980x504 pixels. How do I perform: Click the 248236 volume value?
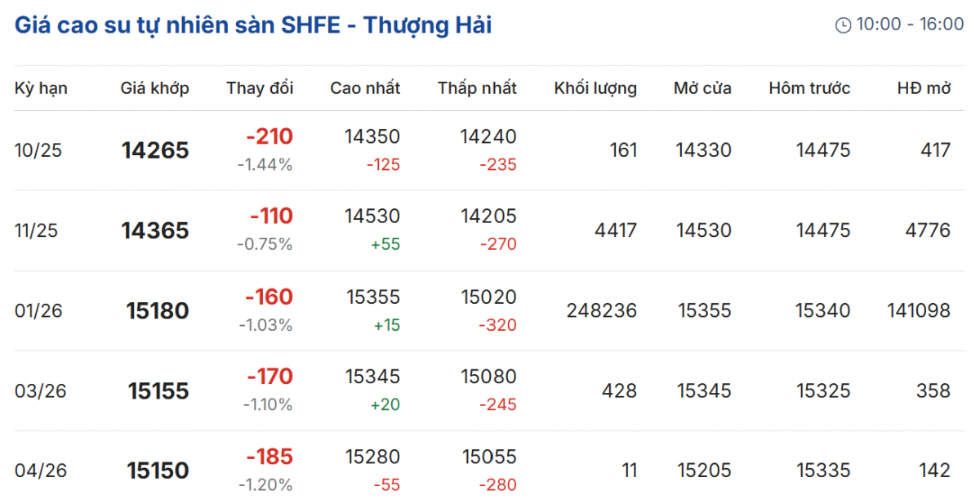click(x=601, y=310)
